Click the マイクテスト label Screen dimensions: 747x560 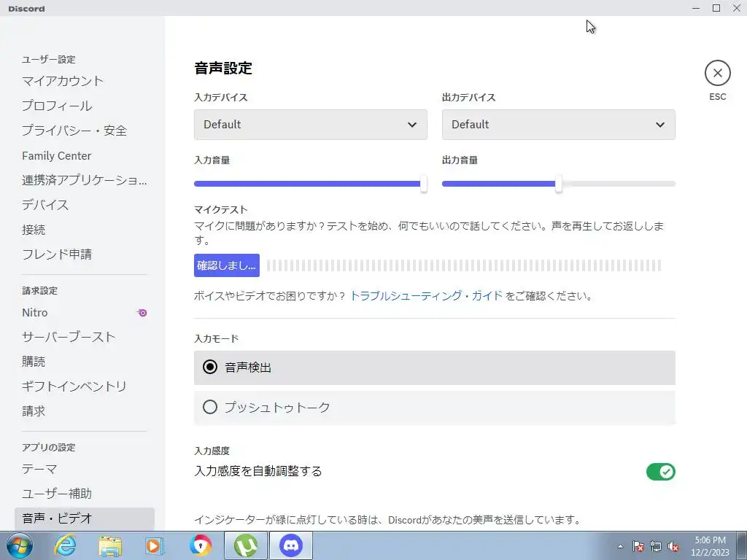pyautogui.click(x=220, y=209)
